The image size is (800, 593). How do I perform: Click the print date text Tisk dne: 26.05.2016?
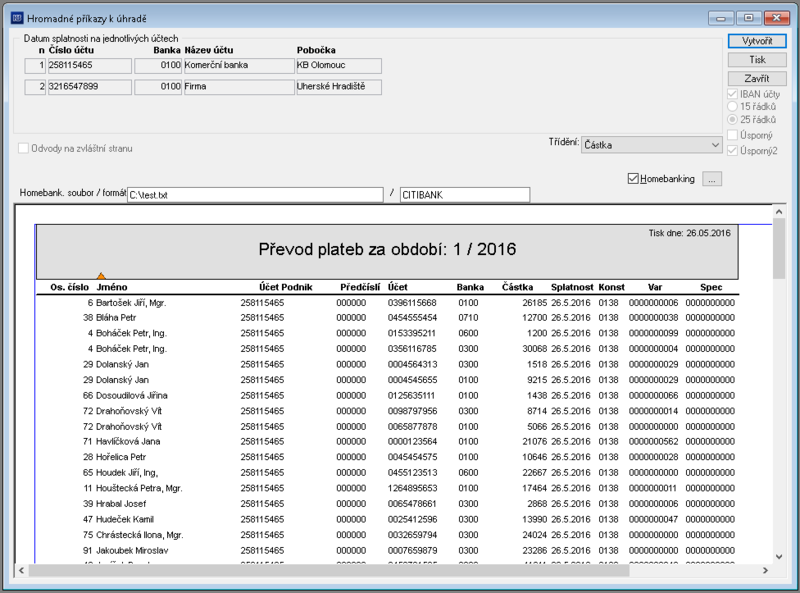pyautogui.click(x=689, y=233)
